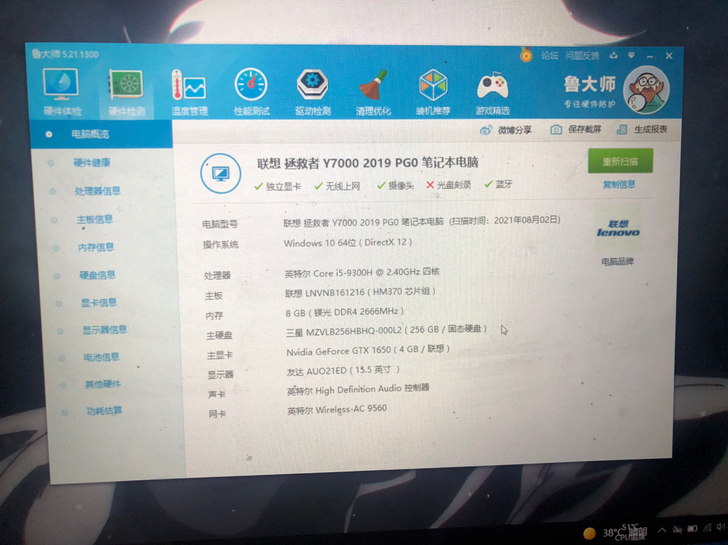Click Windows 10 64位 operating system value
This screenshot has width=728, height=545.
click(x=348, y=243)
